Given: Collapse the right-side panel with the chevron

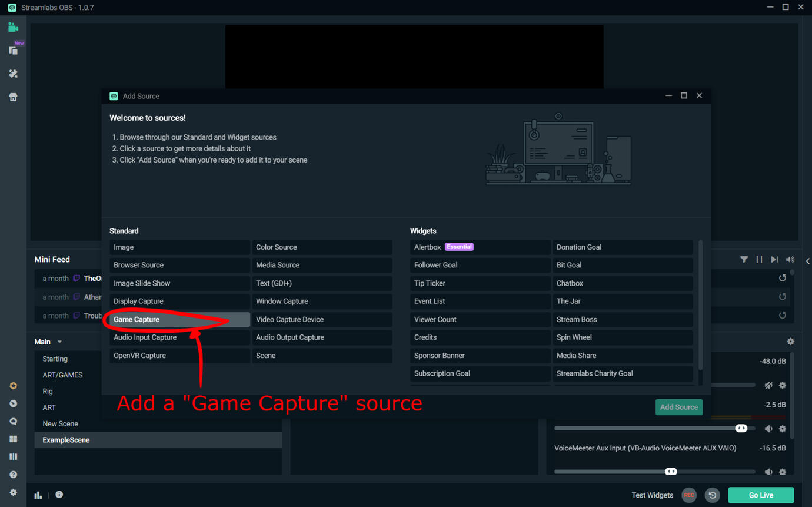Looking at the screenshot, I should (x=807, y=261).
